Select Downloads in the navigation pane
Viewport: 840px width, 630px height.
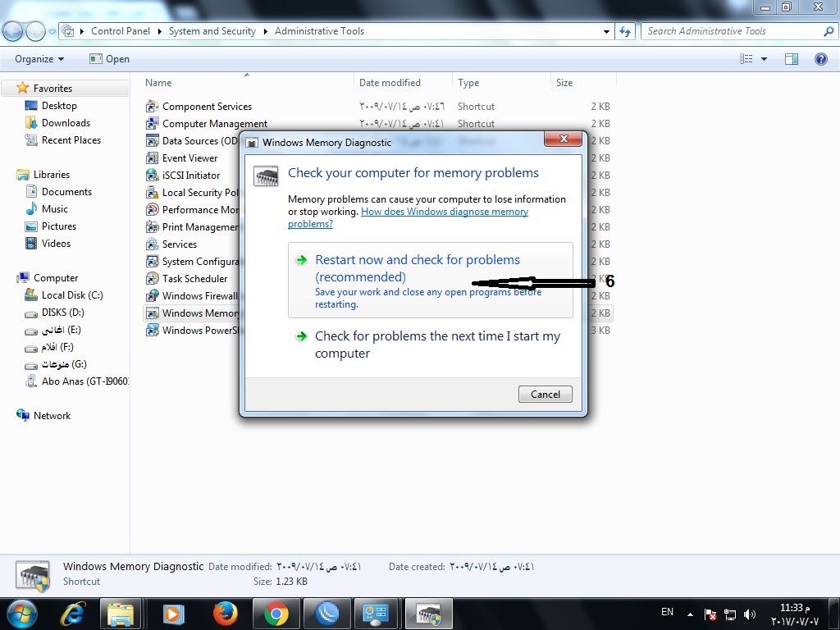[x=66, y=123]
